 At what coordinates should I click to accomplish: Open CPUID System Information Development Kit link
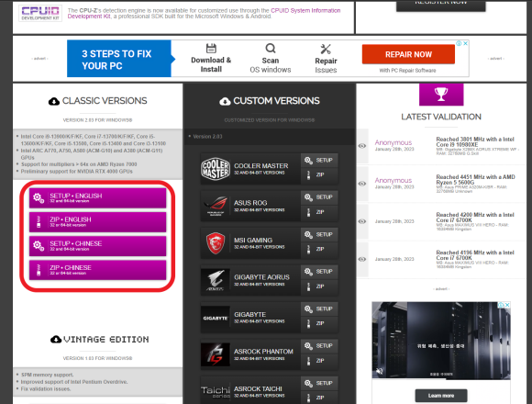(204, 13)
